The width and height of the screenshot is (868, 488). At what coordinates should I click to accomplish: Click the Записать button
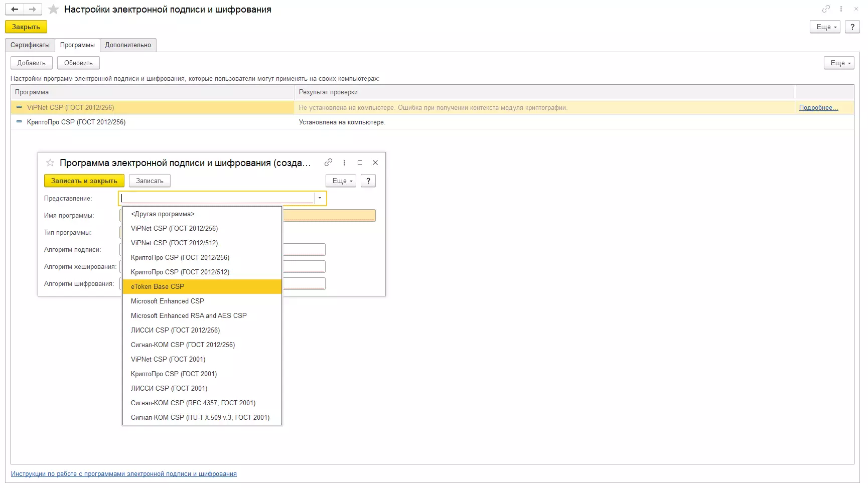(150, 181)
